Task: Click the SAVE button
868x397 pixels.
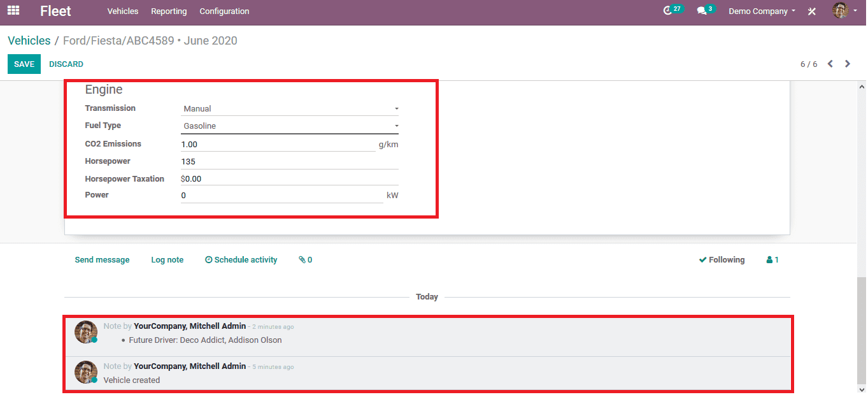Action: tap(24, 64)
